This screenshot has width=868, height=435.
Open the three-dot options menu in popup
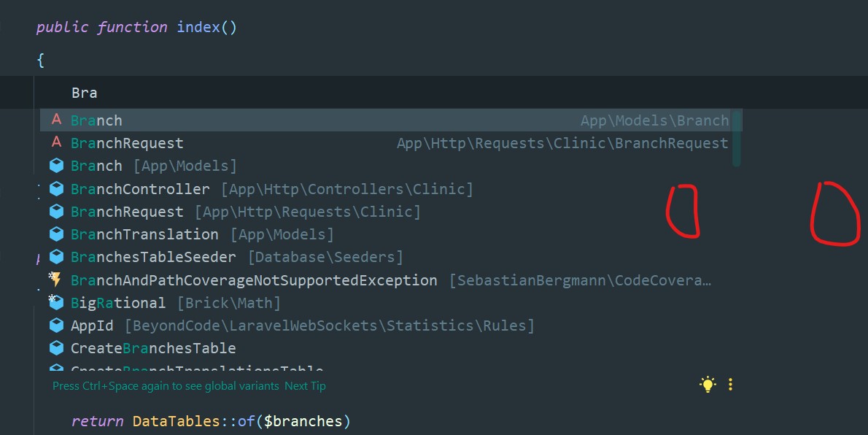pyautogui.click(x=731, y=385)
